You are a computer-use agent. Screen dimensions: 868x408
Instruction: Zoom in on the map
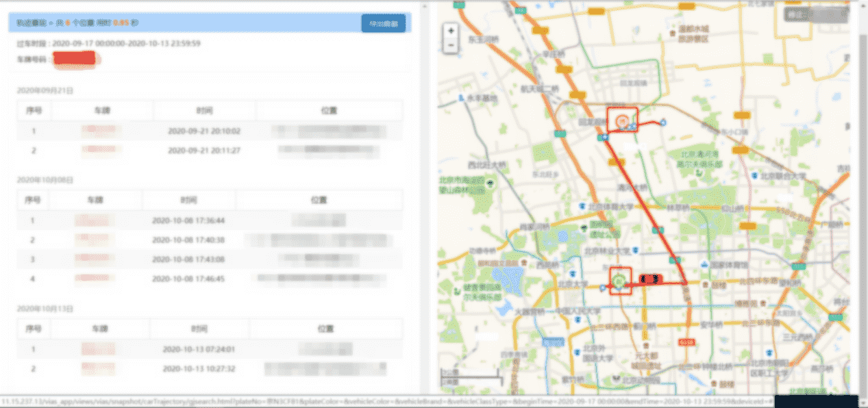[450, 31]
